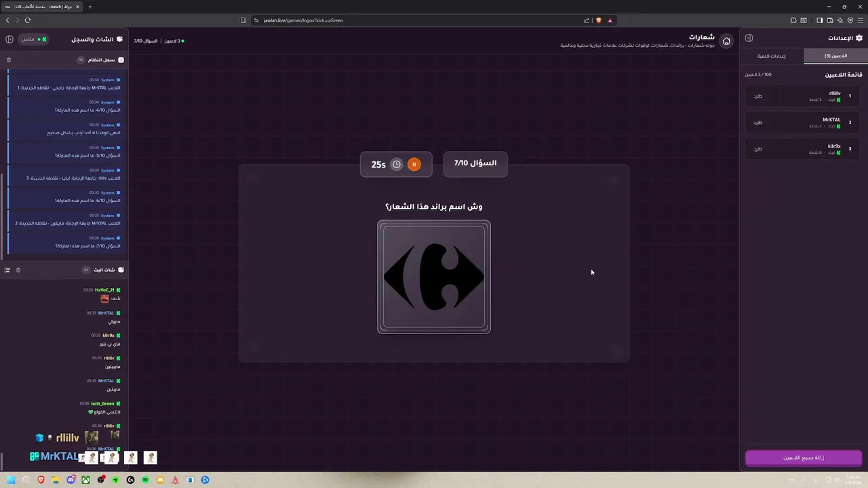Screen dimensions: 868x488
Task: Click the شعارات page title
Action: (x=702, y=37)
